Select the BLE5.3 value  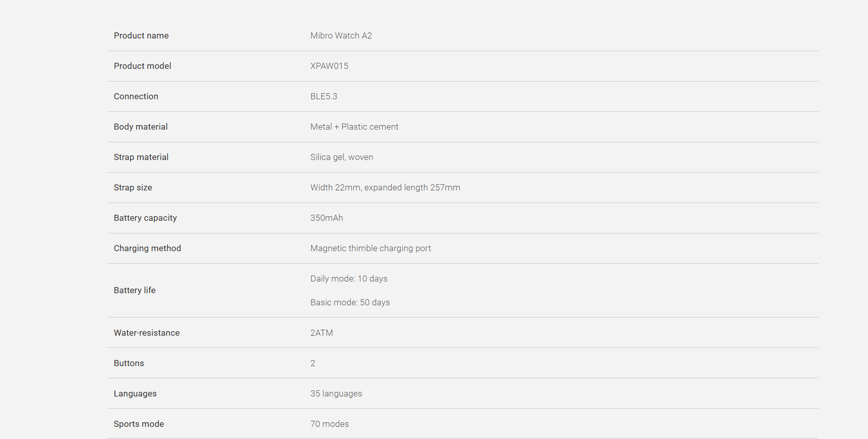click(x=324, y=96)
